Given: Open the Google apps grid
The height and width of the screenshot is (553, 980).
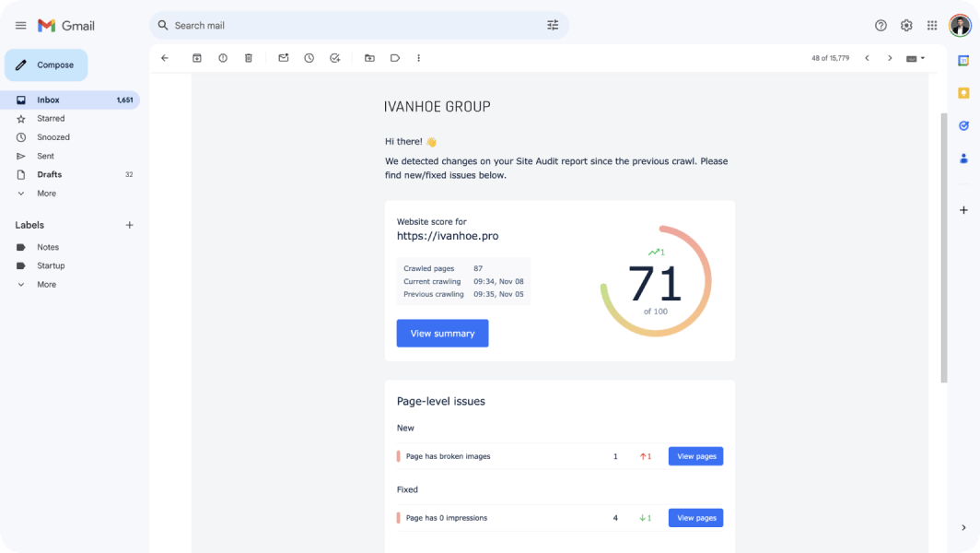Looking at the screenshot, I should 932,26.
